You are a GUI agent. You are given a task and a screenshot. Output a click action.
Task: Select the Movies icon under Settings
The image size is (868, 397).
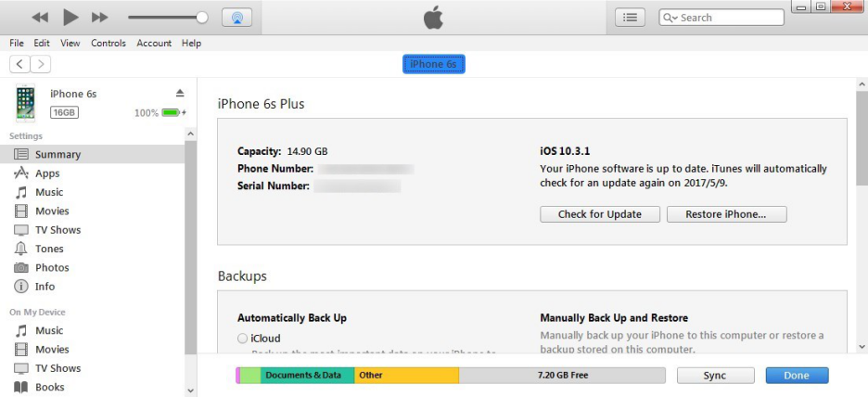point(21,211)
